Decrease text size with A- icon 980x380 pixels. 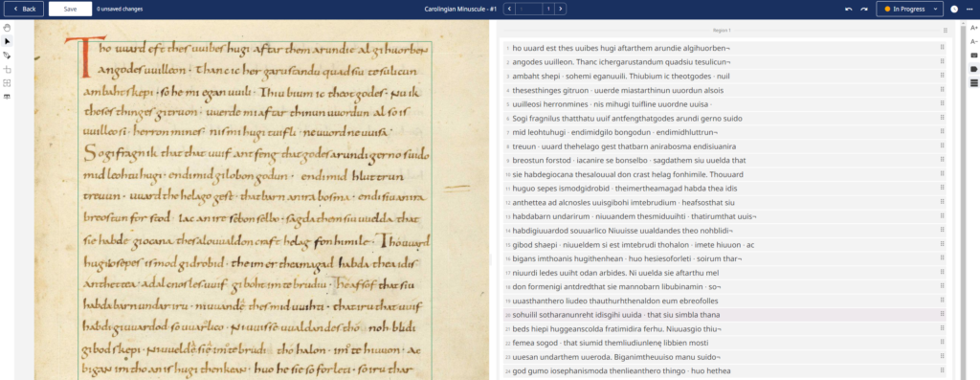point(973,41)
